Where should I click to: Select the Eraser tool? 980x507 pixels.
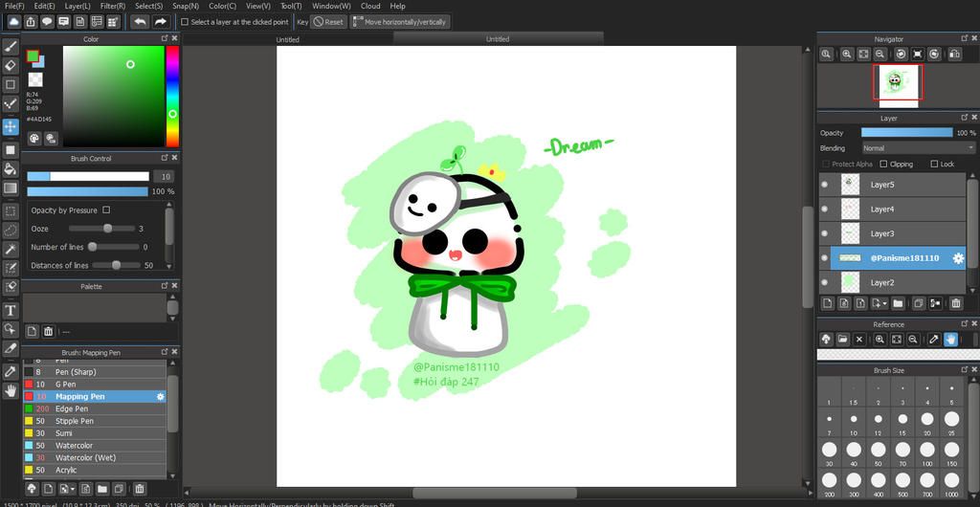pos(10,66)
